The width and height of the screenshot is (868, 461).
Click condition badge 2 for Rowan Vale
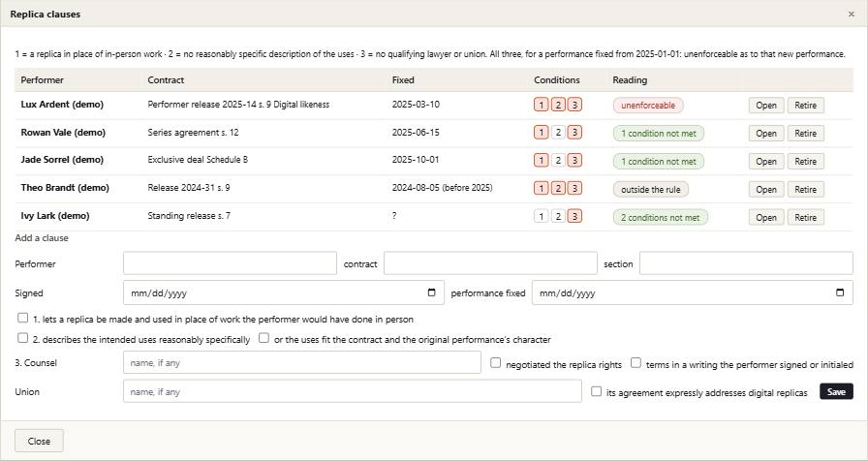pyautogui.click(x=559, y=133)
